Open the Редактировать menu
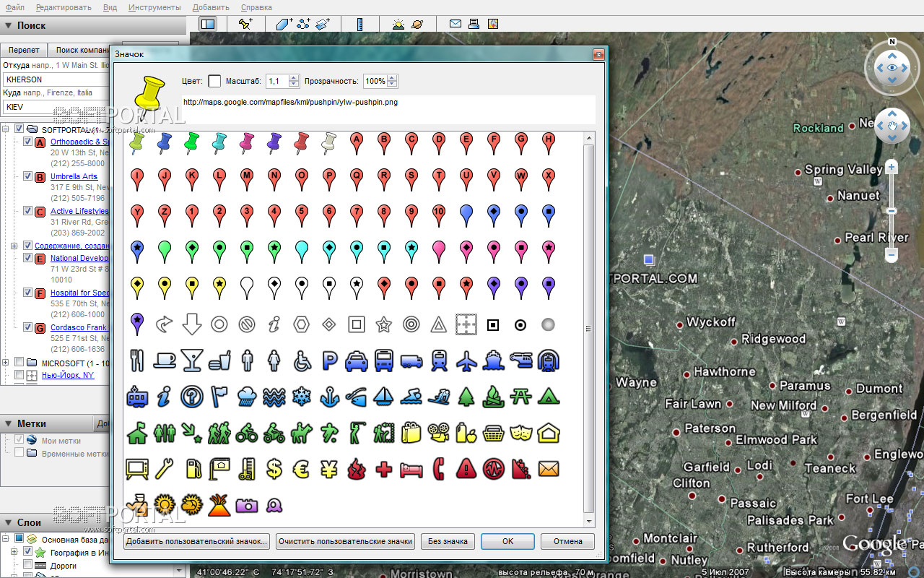The height and width of the screenshot is (578, 924). click(64, 7)
